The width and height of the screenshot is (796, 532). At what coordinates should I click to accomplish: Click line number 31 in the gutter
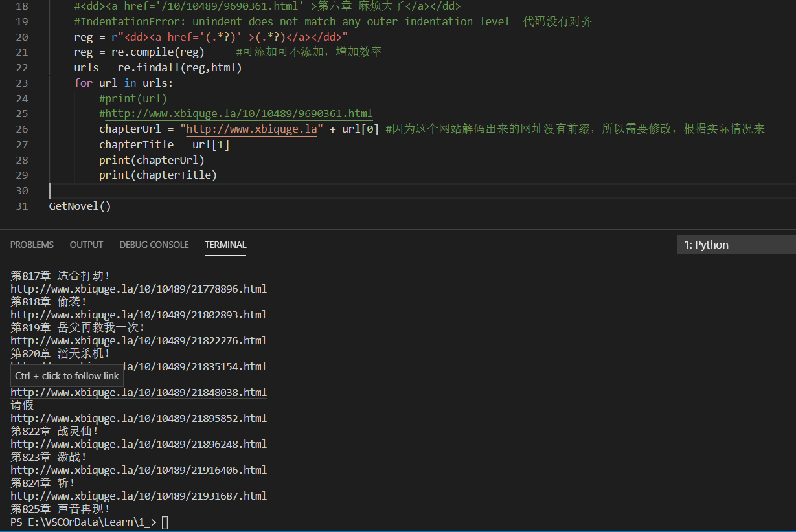21,206
